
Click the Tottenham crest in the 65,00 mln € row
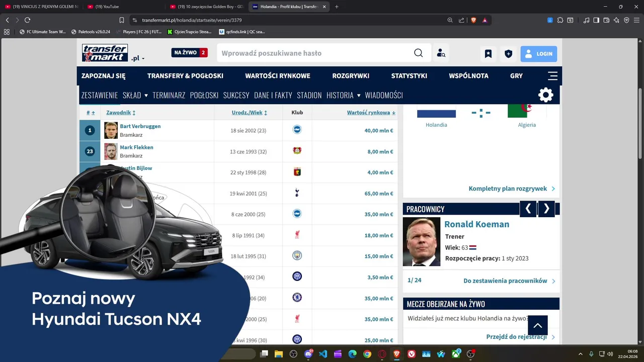[297, 193]
